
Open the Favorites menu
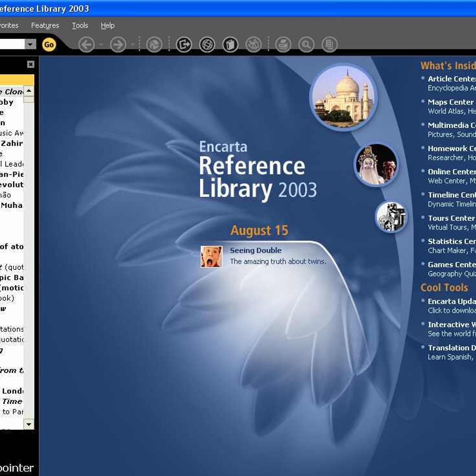point(9,26)
